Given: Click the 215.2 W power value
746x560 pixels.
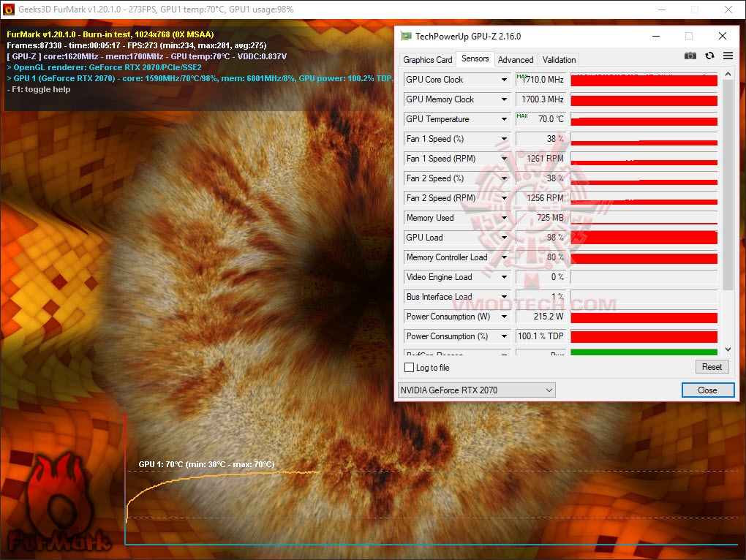Looking at the screenshot, I should [541, 316].
